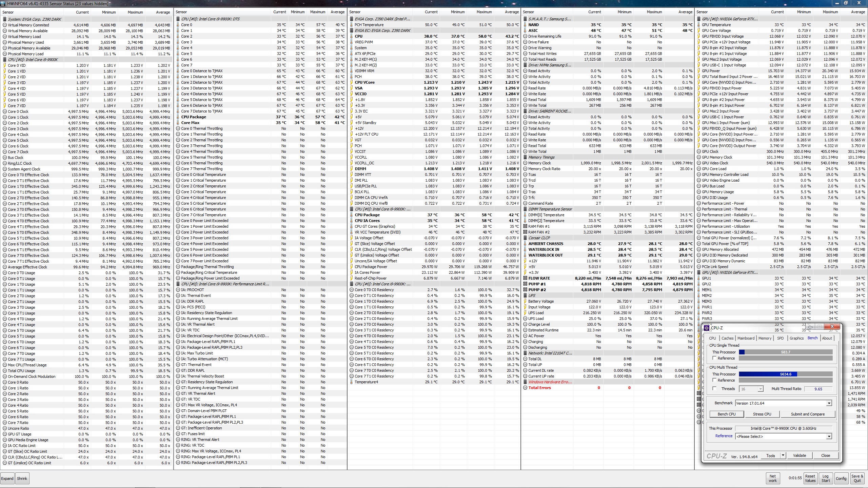The width and height of the screenshot is (868, 488).
Task: Switch to the Mainboard tab in CPU-Z
Action: tap(746, 338)
